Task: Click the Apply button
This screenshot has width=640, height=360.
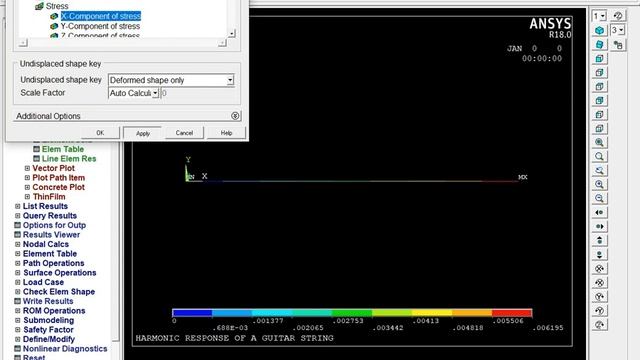Action: click(143, 133)
